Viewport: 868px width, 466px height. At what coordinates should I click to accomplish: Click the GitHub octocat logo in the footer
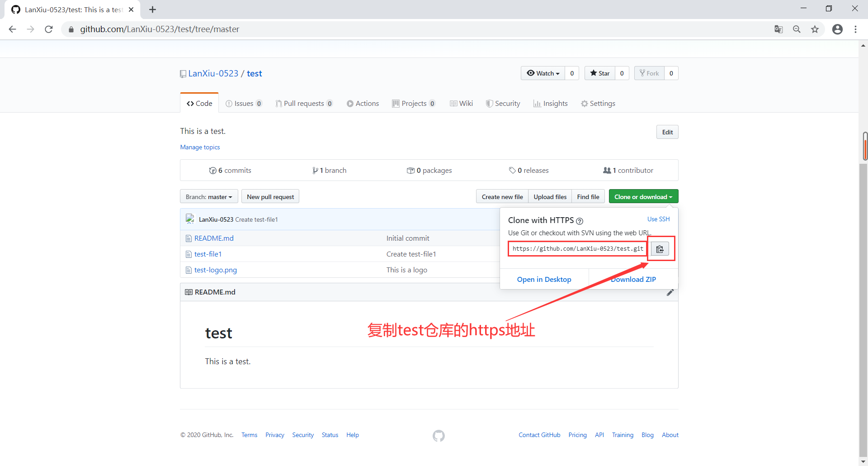pyautogui.click(x=438, y=435)
